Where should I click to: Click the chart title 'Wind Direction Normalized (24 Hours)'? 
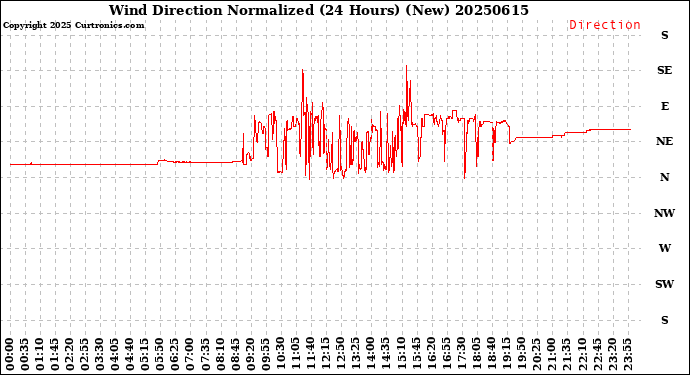click(x=254, y=10)
